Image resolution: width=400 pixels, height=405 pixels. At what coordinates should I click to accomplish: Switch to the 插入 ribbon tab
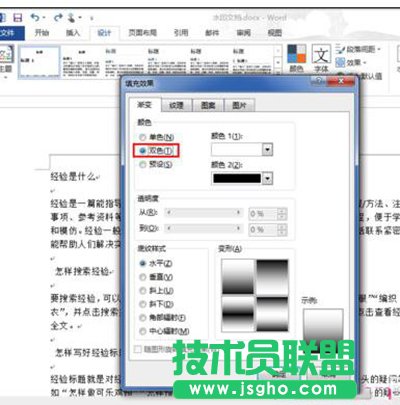73,33
